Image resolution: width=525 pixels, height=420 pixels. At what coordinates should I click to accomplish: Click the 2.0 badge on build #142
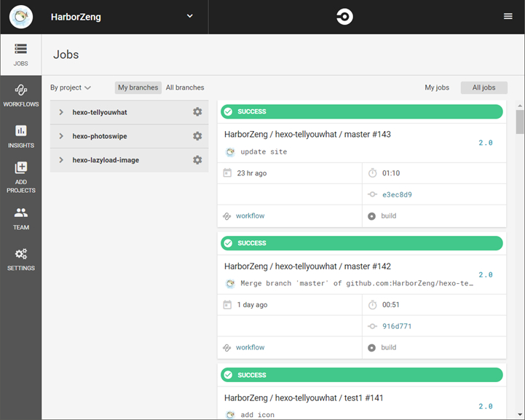pyautogui.click(x=486, y=274)
